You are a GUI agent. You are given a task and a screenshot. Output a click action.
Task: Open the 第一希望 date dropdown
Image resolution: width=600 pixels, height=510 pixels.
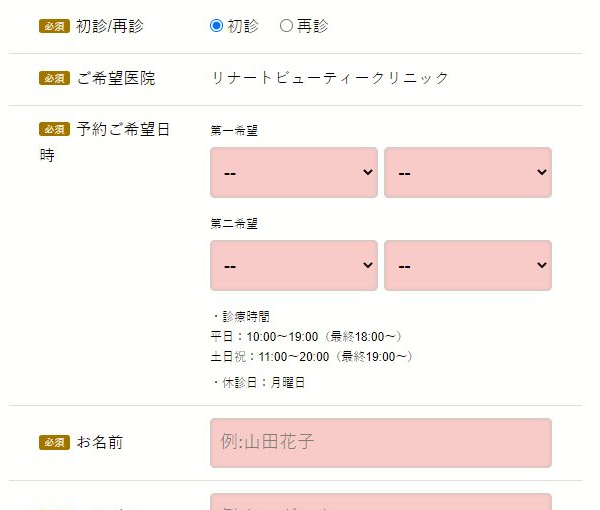point(293,173)
